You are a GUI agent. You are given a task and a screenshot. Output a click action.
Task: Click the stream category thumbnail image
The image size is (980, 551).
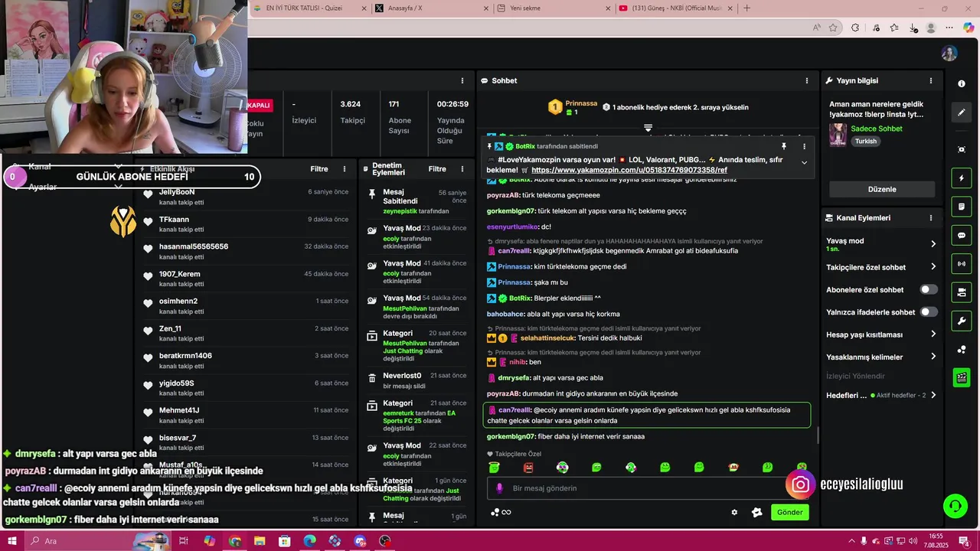pos(838,135)
